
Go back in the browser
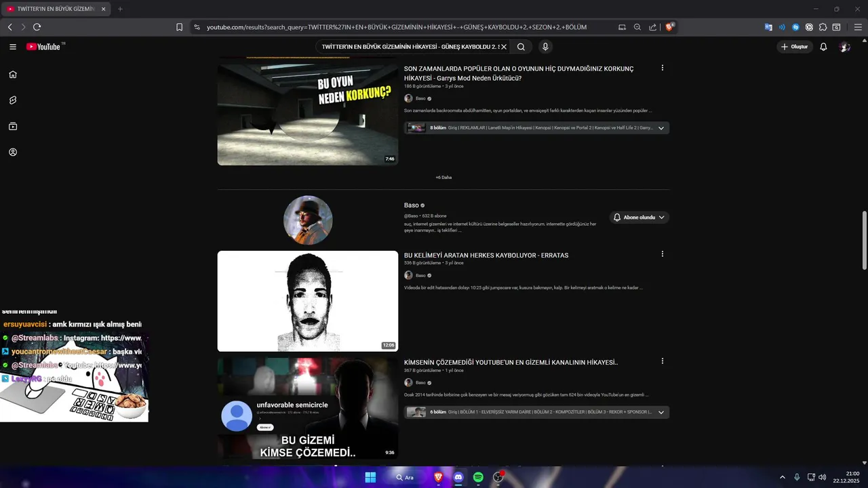pos(9,27)
